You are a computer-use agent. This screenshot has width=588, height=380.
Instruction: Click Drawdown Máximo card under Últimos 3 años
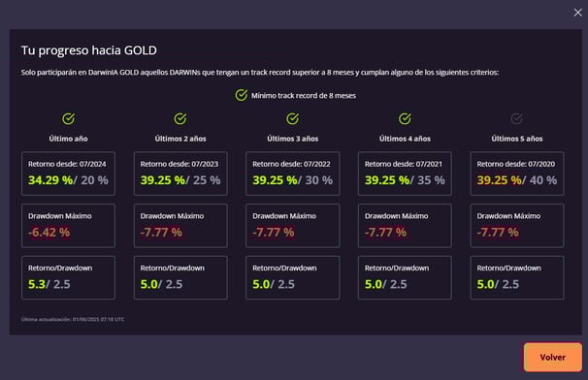(x=292, y=226)
